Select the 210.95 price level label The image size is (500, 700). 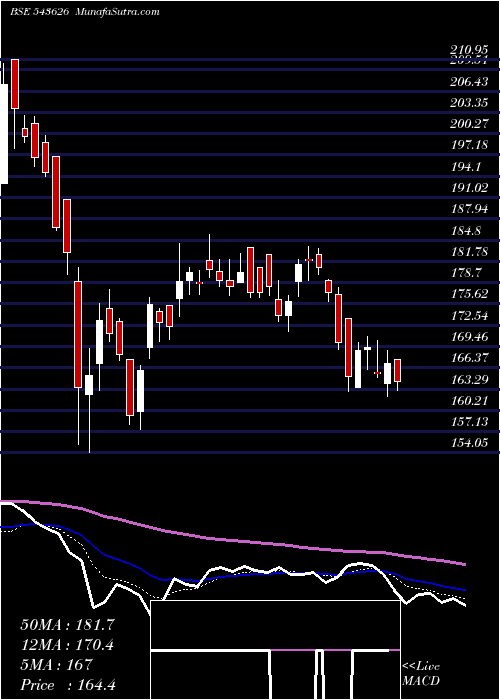(x=469, y=51)
